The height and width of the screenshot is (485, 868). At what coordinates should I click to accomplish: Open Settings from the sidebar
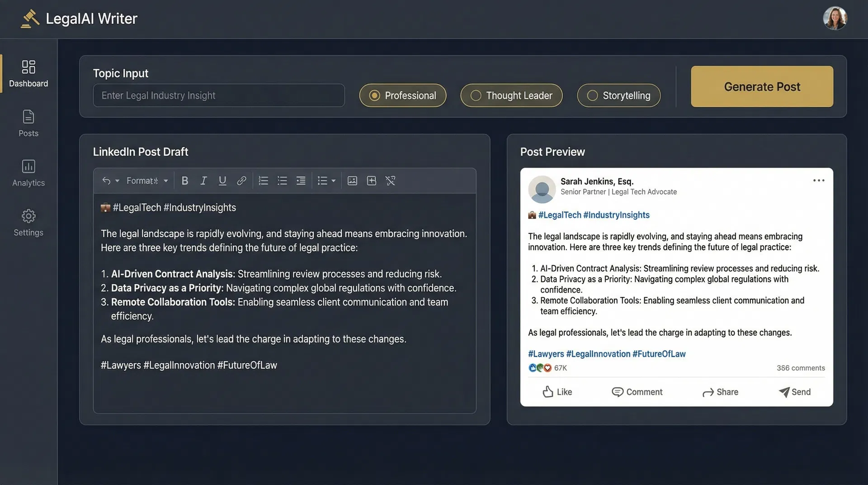pos(28,223)
